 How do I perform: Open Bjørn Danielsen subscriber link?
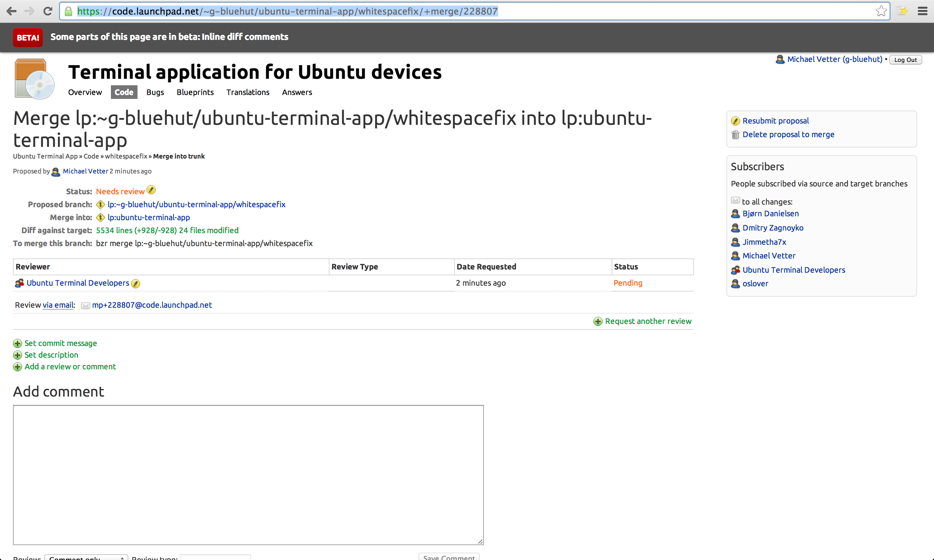tap(771, 214)
